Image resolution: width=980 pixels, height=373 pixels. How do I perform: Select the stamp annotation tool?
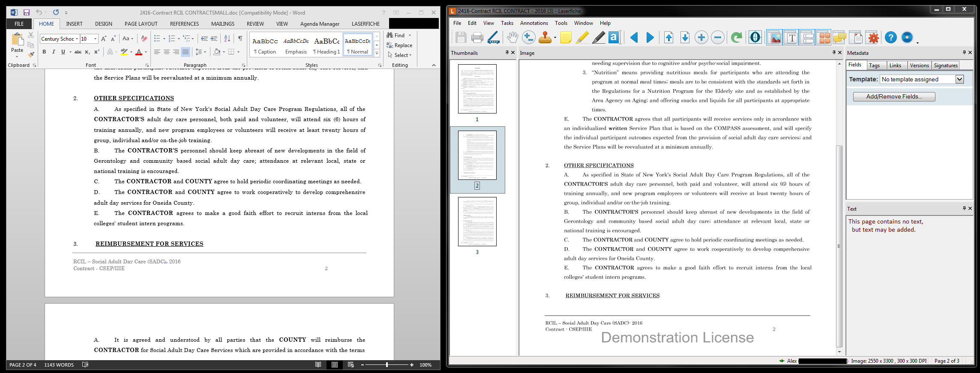(545, 38)
